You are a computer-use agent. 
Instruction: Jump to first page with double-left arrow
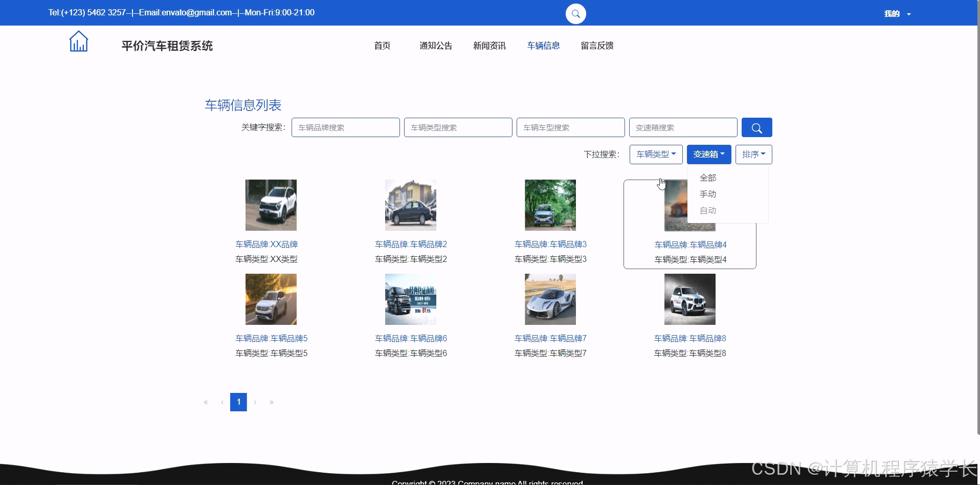pyautogui.click(x=206, y=402)
